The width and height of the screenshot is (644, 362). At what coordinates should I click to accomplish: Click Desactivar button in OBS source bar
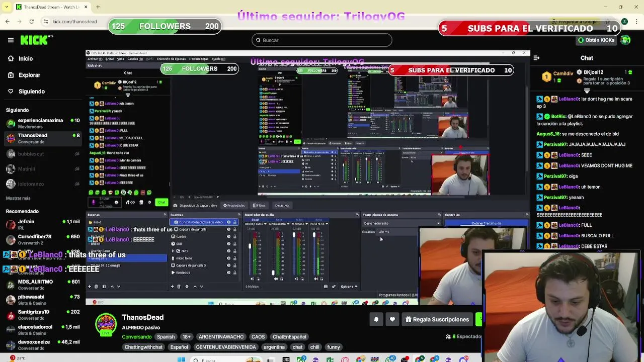coord(282,205)
